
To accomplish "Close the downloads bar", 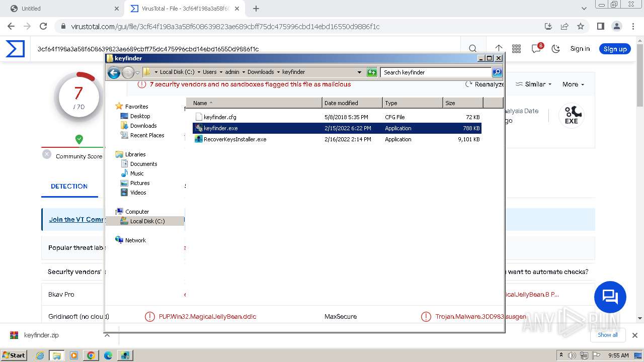I will coord(635,335).
